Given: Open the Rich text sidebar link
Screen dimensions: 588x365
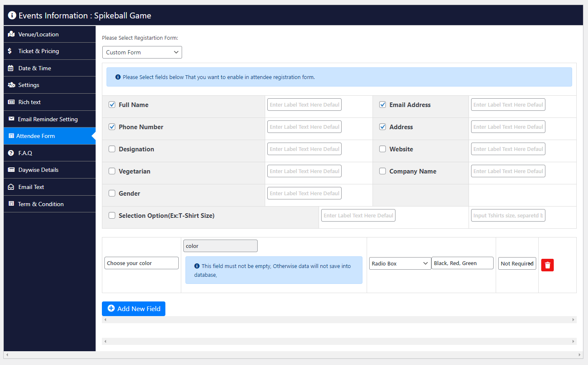Looking at the screenshot, I should 29,102.
